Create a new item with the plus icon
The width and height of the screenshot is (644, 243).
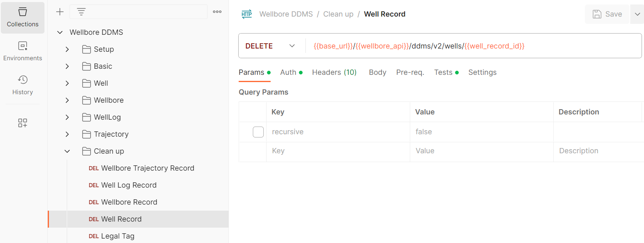(x=59, y=12)
